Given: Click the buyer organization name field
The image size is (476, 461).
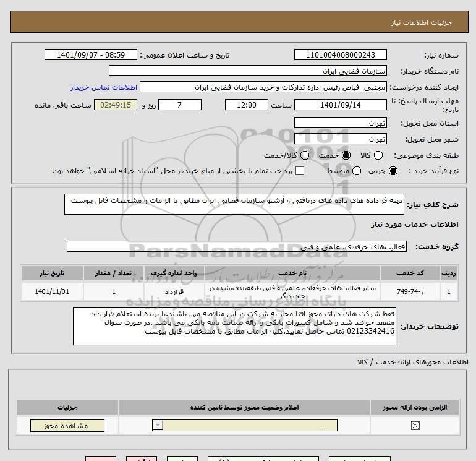Looking at the screenshot, I should click(x=248, y=71).
